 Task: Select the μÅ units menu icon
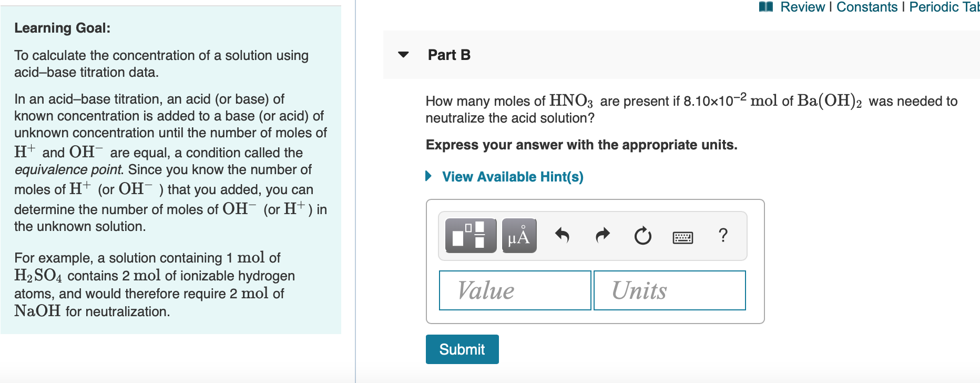(x=518, y=236)
